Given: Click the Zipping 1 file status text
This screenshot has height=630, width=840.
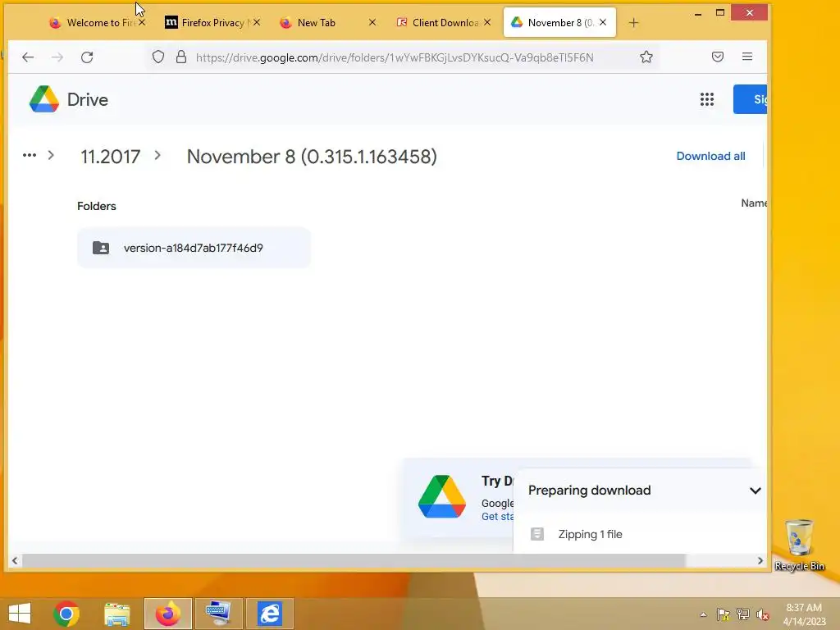Looking at the screenshot, I should (x=590, y=534).
